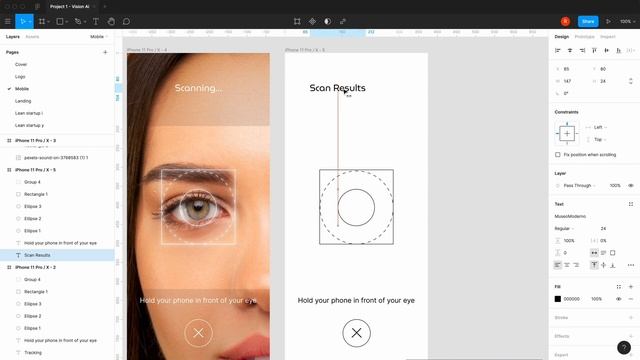Set text auto width resizing
Viewport: 640px width, 360px height.
(x=594, y=253)
